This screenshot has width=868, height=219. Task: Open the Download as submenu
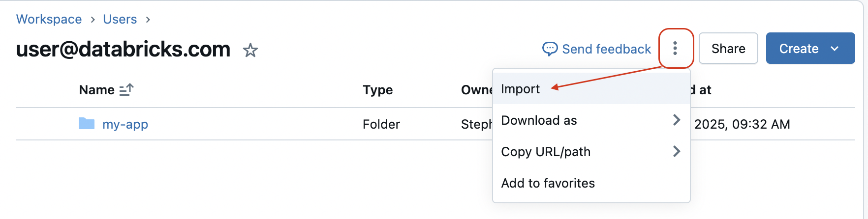539,120
